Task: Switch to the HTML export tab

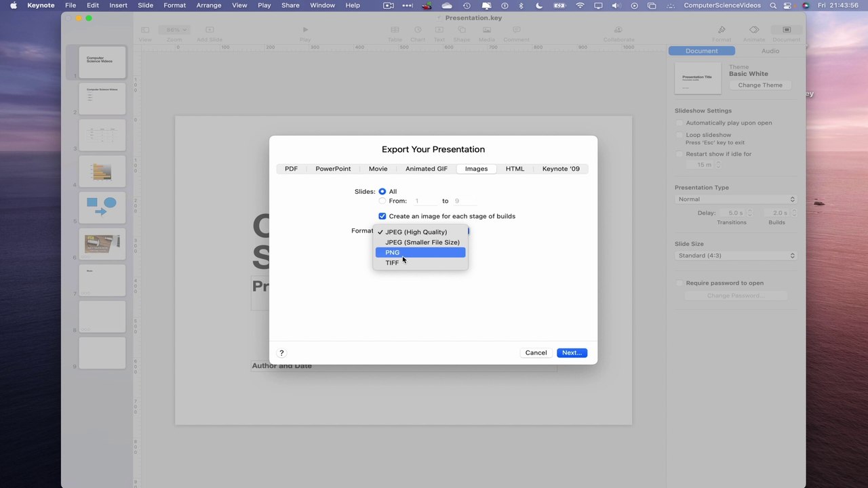Action: click(x=515, y=169)
